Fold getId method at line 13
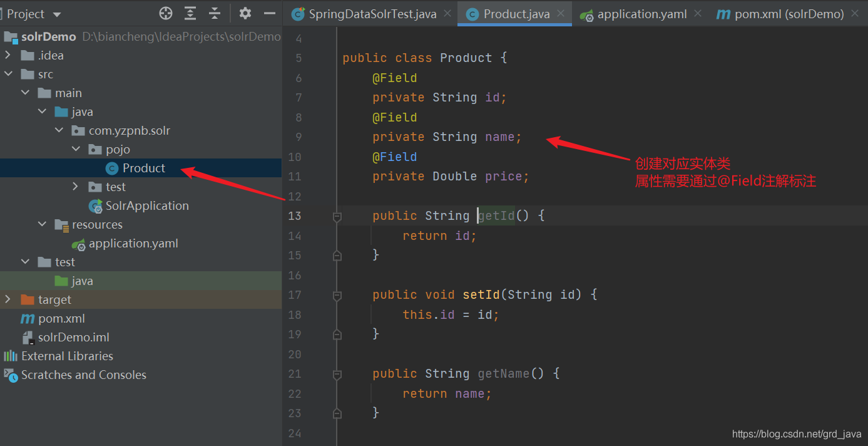 click(x=337, y=216)
